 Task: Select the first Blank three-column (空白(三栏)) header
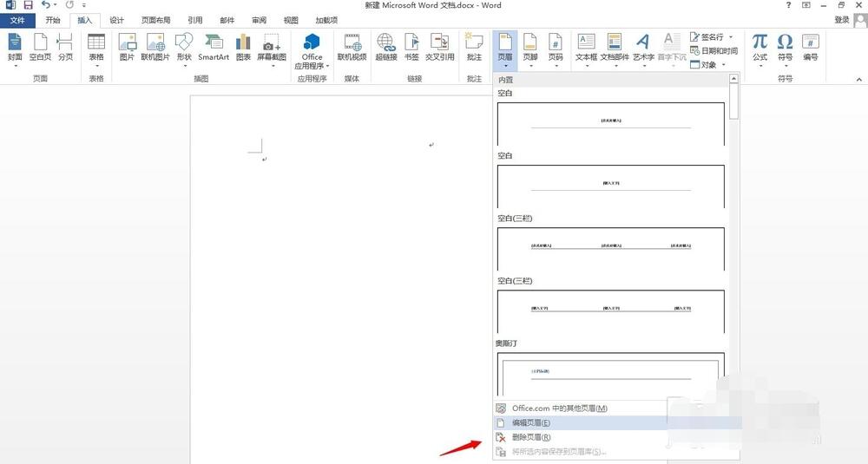610,249
